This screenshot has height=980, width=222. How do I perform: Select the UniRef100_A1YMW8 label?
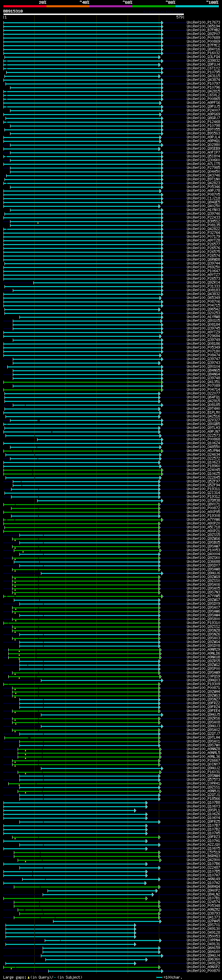pyautogui.click(x=203, y=317)
